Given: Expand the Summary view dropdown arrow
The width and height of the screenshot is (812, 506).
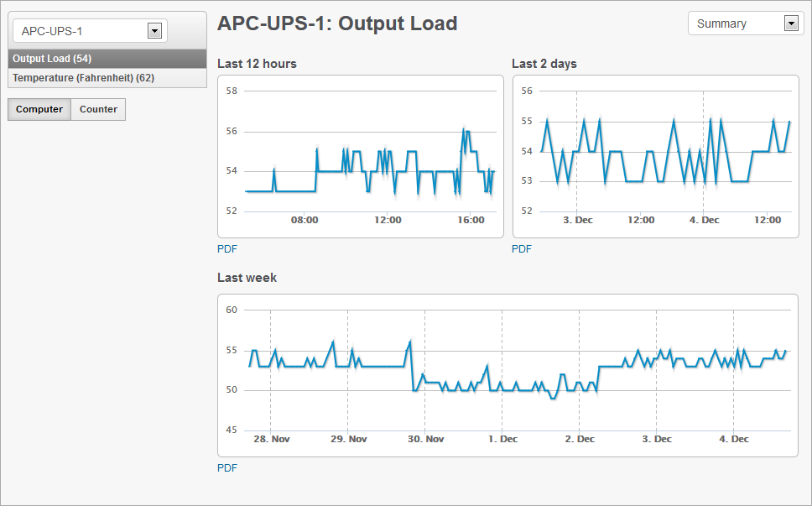Looking at the screenshot, I should click(791, 23).
